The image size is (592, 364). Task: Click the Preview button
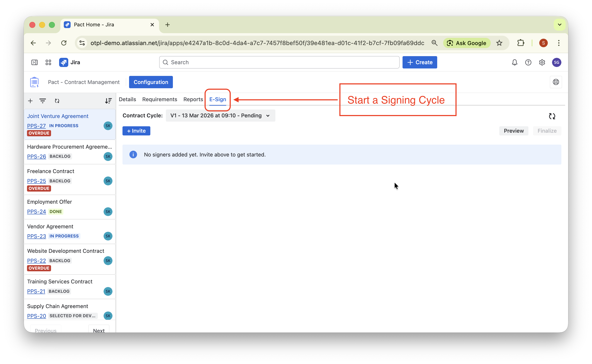[x=514, y=131]
